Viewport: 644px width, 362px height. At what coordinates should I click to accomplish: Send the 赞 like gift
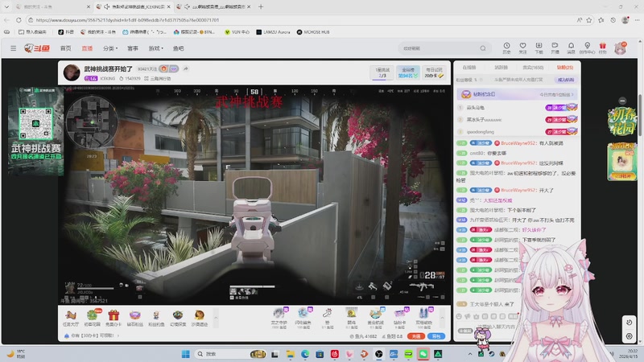coord(327,317)
